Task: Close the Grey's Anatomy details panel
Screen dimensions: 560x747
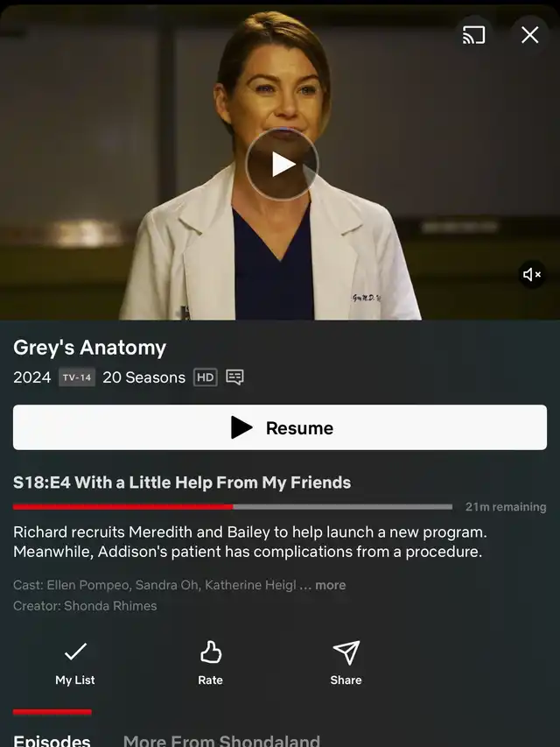Action: coord(529,35)
